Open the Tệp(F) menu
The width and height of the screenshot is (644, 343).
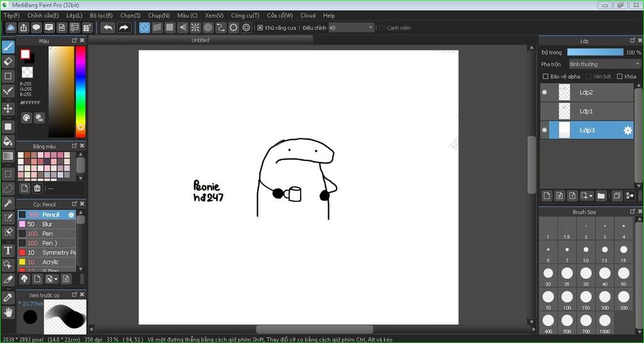(x=11, y=15)
